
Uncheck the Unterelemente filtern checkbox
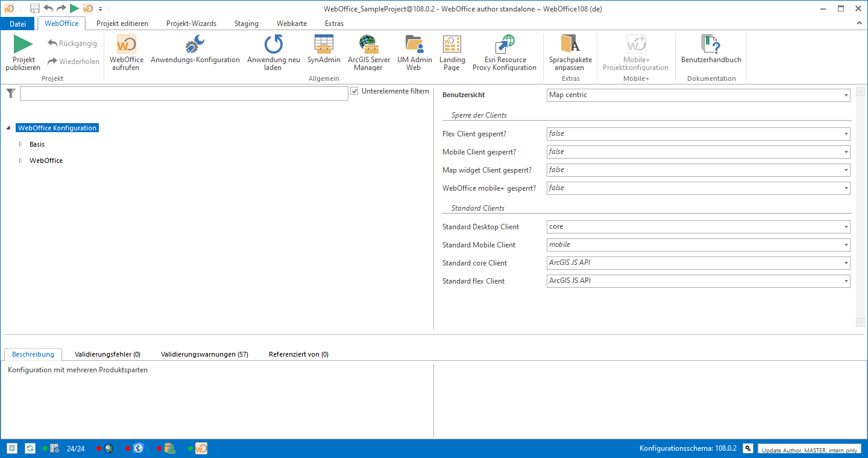[354, 91]
